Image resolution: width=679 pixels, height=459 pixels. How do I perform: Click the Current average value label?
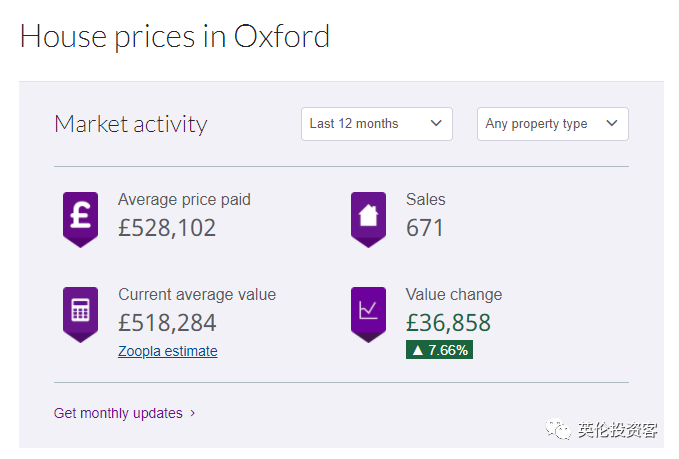(197, 294)
